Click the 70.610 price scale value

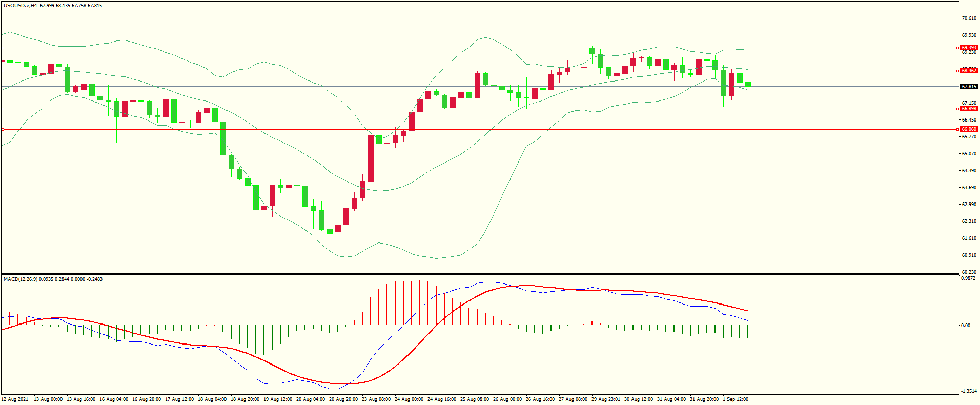pyautogui.click(x=969, y=18)
